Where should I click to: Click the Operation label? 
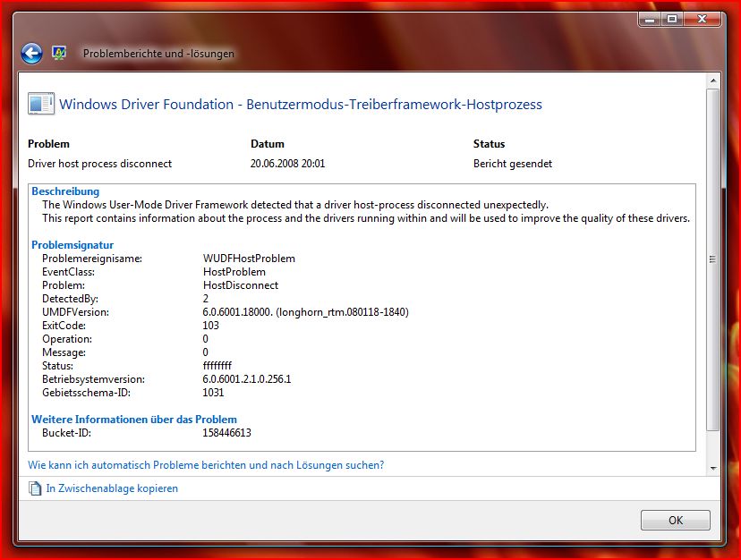coord(66,339)
